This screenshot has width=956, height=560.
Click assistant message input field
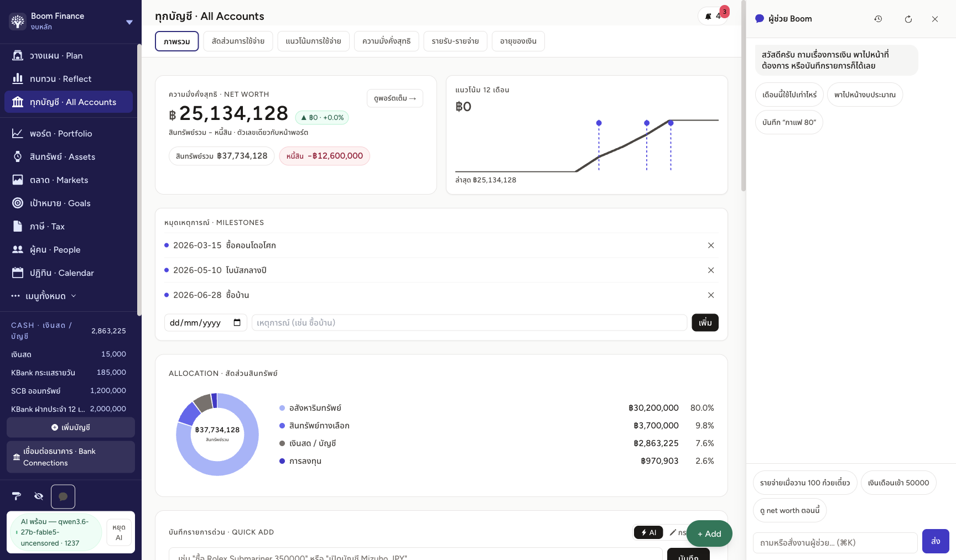click(x=835, y=543)
